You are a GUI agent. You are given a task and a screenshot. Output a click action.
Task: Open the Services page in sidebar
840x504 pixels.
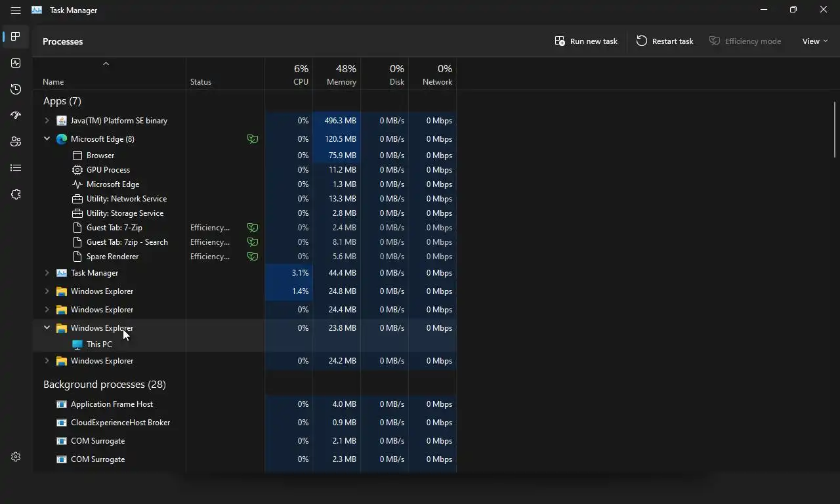coord(16,194)
